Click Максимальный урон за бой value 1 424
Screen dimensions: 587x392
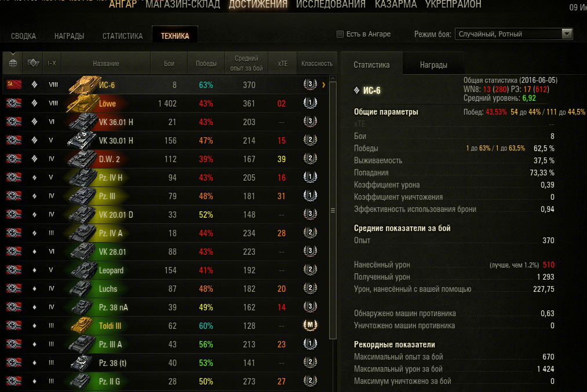pos(545,369)
